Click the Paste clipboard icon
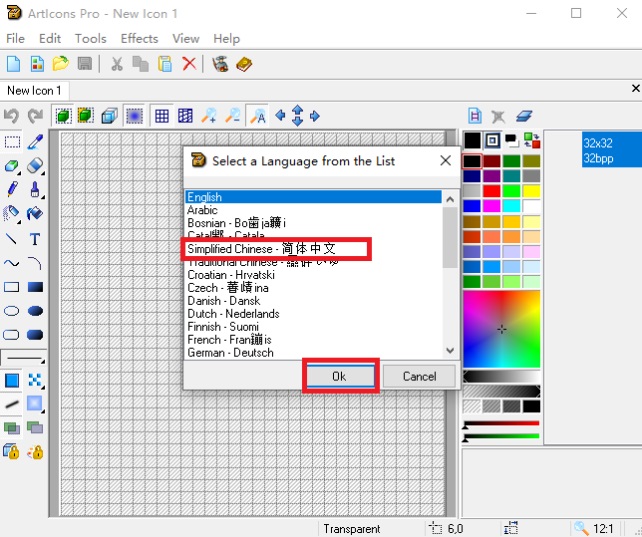The width and height of the screenshot is (642, 537). 165,64
